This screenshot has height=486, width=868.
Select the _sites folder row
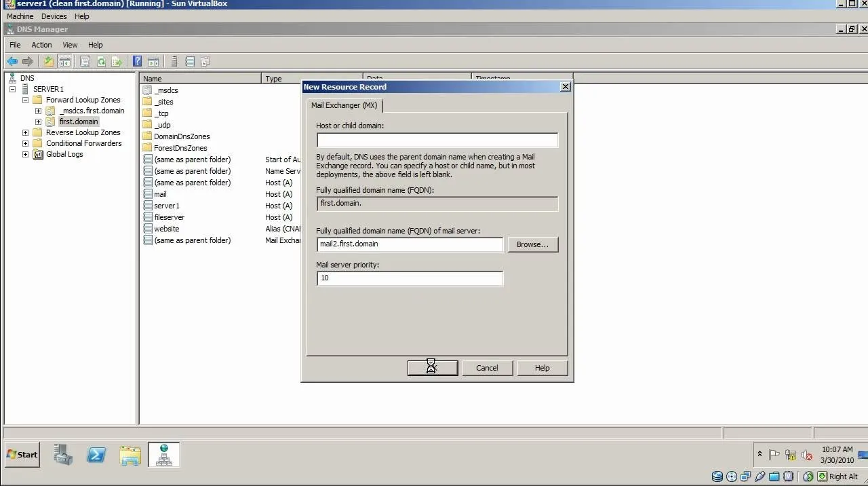coord(163,102)
